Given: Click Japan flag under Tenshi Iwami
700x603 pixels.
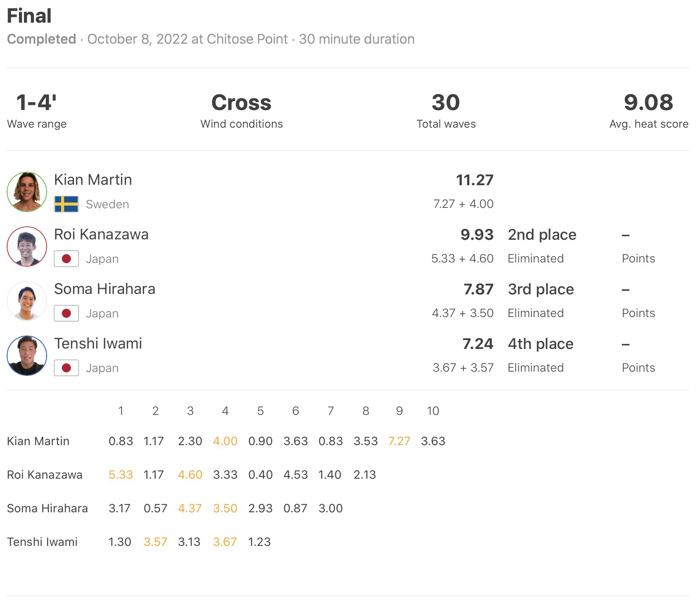Looking at the screenshot, I should tap(66, 368).
